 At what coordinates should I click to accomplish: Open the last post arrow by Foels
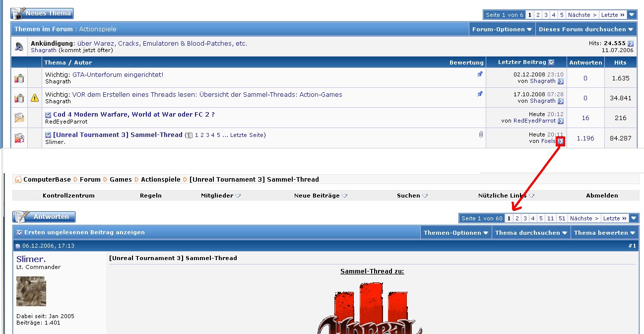(x=561, y=141)
